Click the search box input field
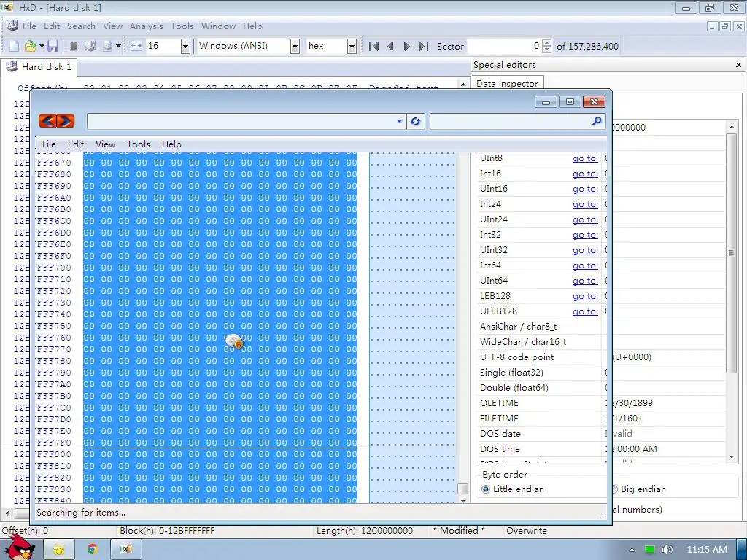The height and width of the screenshot is (560, 747). [x=511, y=121]
